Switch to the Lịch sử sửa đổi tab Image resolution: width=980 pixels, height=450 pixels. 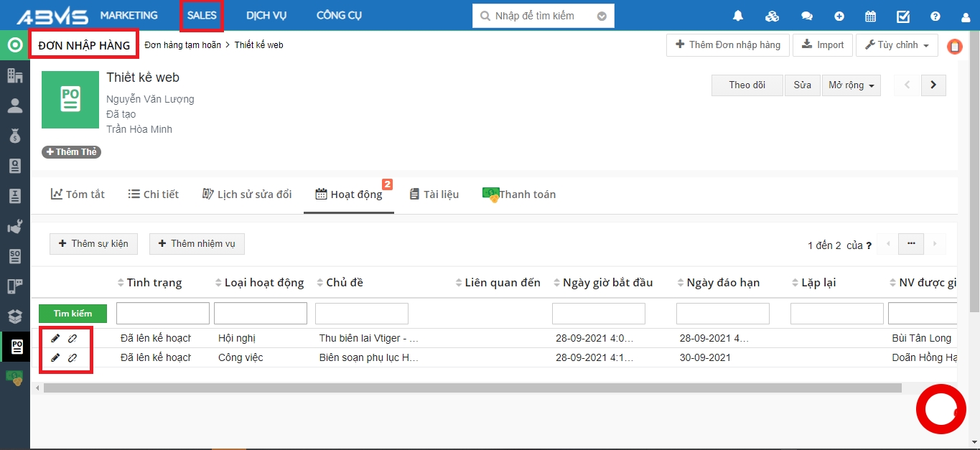(x=247, y=194)
